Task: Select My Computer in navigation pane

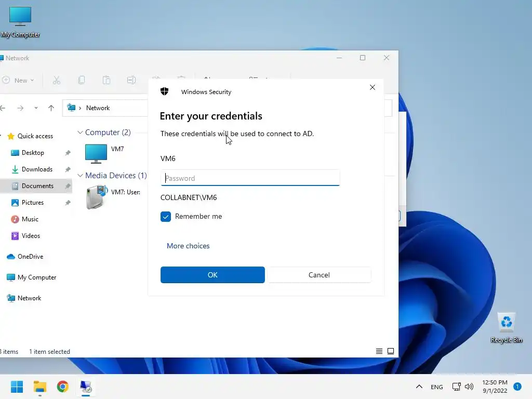Action: pyautogui.click(x=37, y=277)
